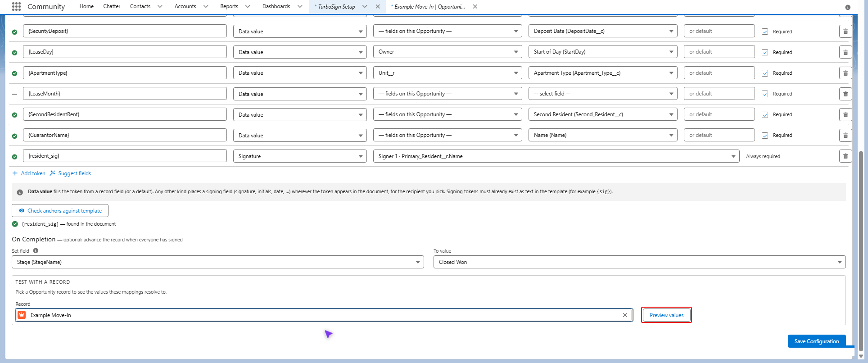Click the info icon in the Data value note
868x363 pixels.
pos(20,192)
